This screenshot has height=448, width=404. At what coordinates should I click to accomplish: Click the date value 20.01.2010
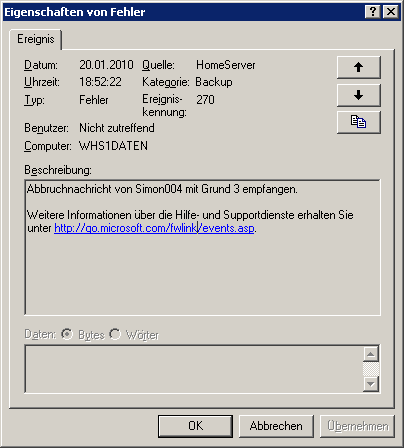106,65
